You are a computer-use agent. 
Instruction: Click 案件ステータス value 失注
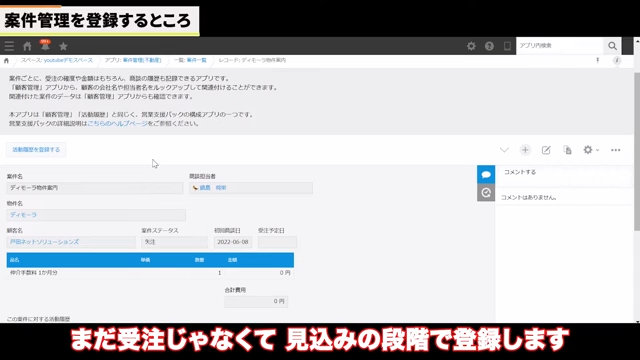[174, 242]
